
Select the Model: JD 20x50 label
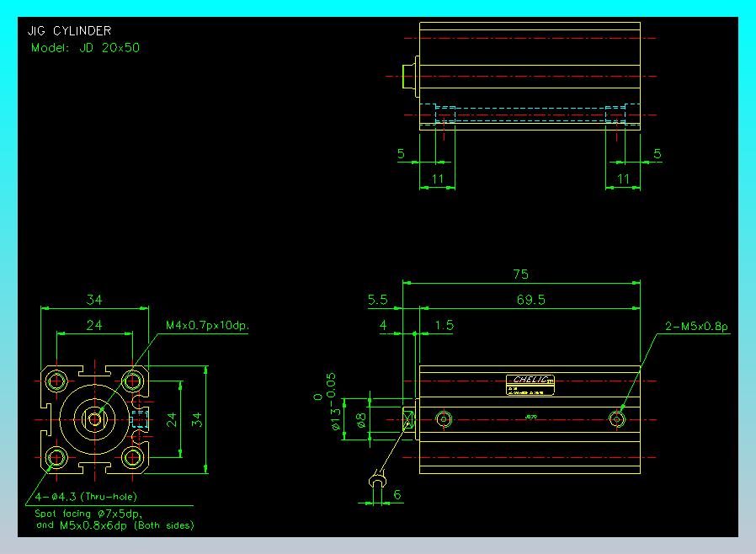85,48
